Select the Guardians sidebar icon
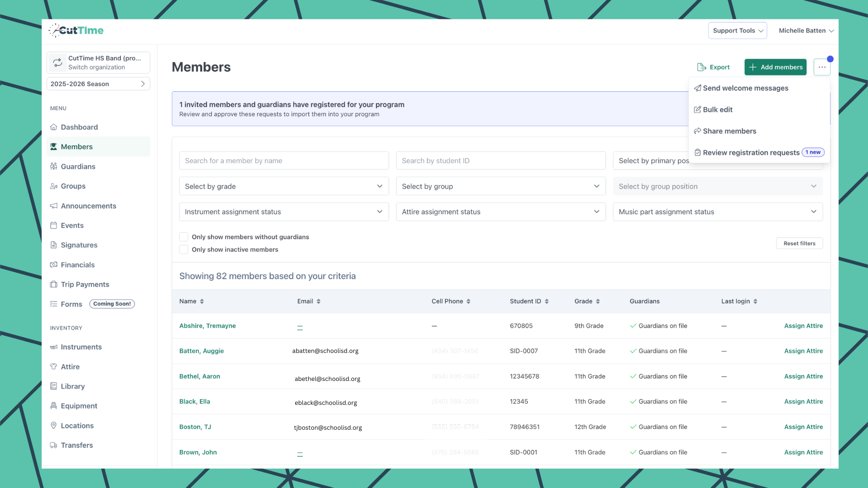The image size is (868, 488). coord(54,166)
